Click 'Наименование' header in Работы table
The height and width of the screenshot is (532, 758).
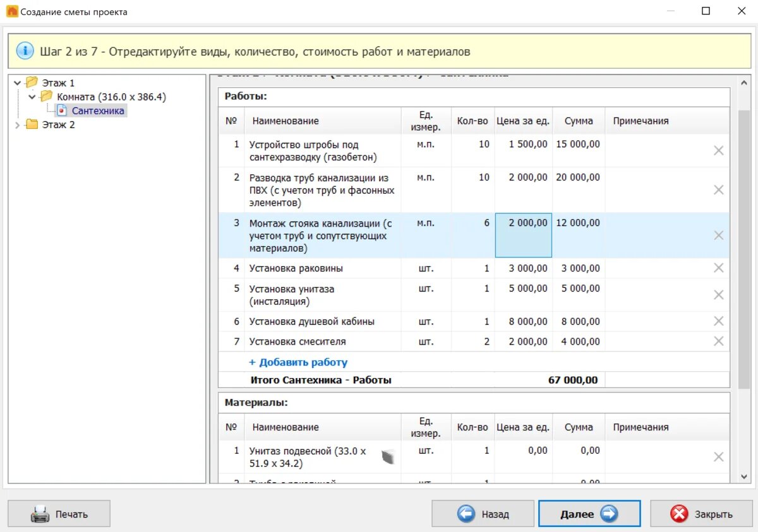pyautogui.click(x=286, y=121)
